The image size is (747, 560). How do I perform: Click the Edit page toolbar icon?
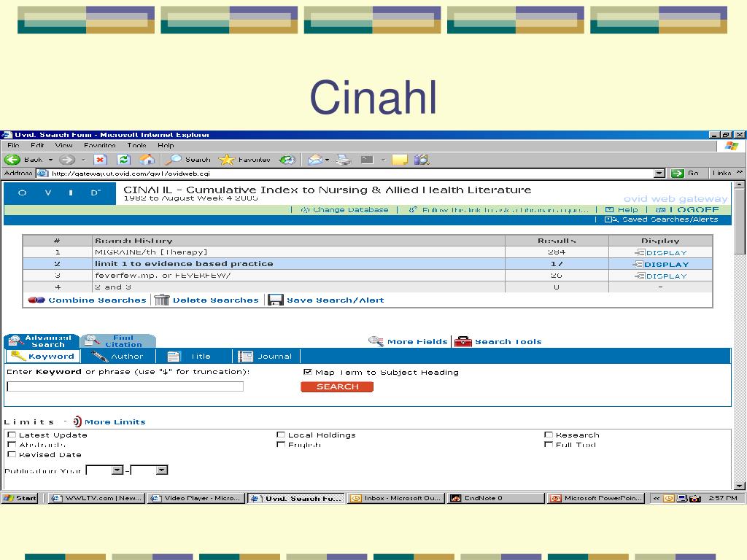[367, 160]
